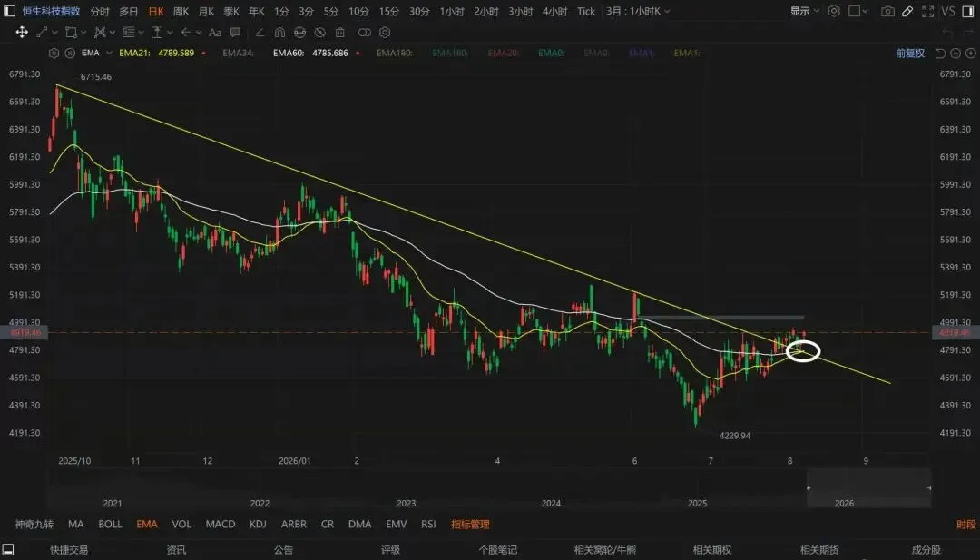
Task: Click the 恒生科技指数 title
Action: tap(51, 11)
